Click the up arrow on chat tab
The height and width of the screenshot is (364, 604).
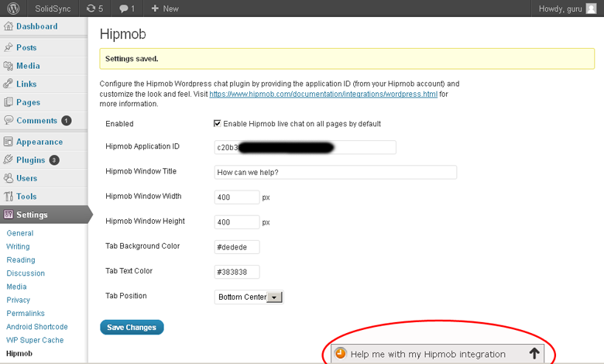pyautogui.click(x=534, y=354)
